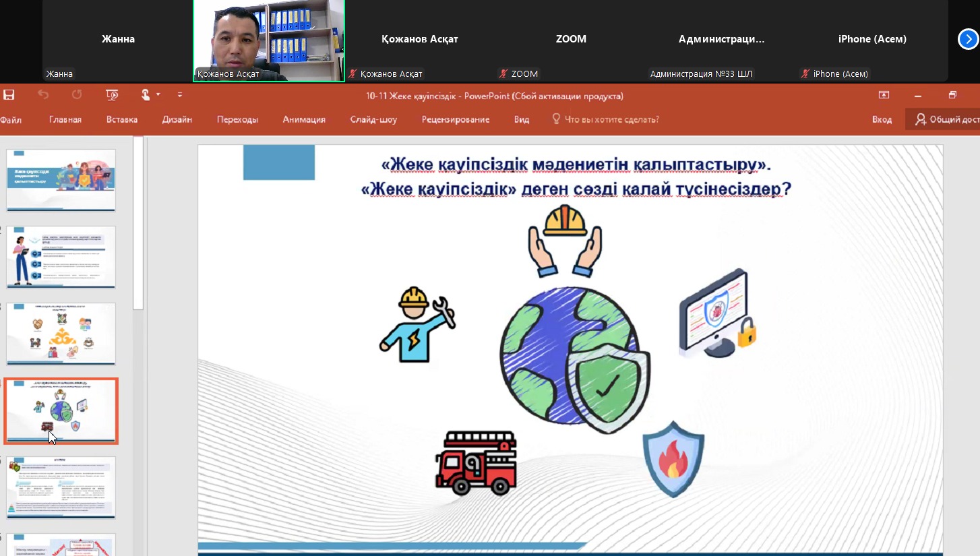Screen dimensions: 980x556
Task: Switch to the Вставка ribbon tab
Action: coord(121,119)
